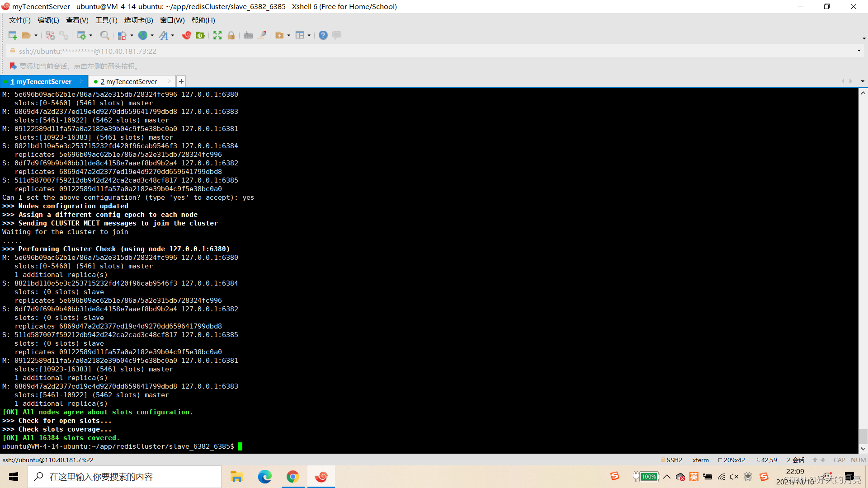
Task: Expand the color scheme dropdown arrow
Action: tap(132, 35)
